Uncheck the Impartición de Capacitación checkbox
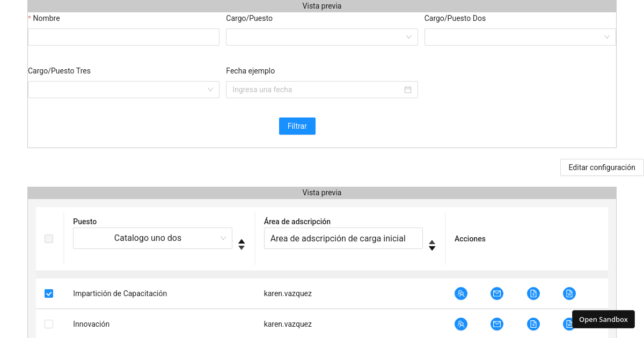644x338 pixels. click(x=49, y=293)
